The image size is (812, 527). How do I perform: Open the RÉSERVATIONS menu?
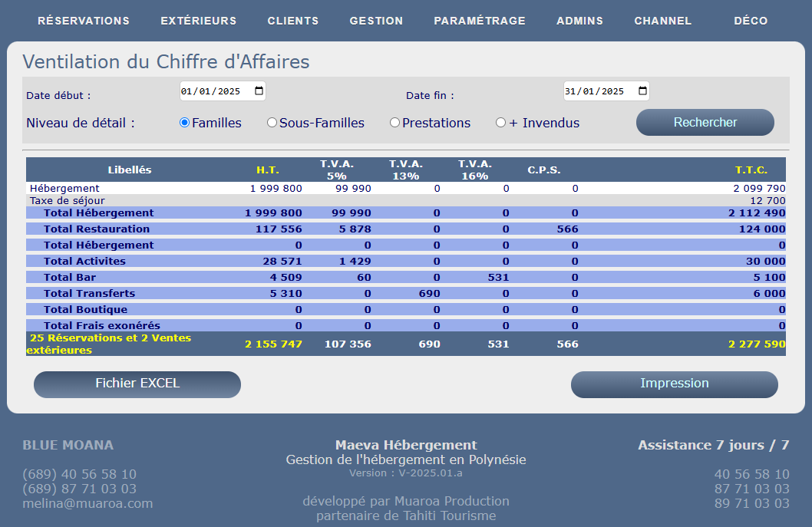[83, 21]
